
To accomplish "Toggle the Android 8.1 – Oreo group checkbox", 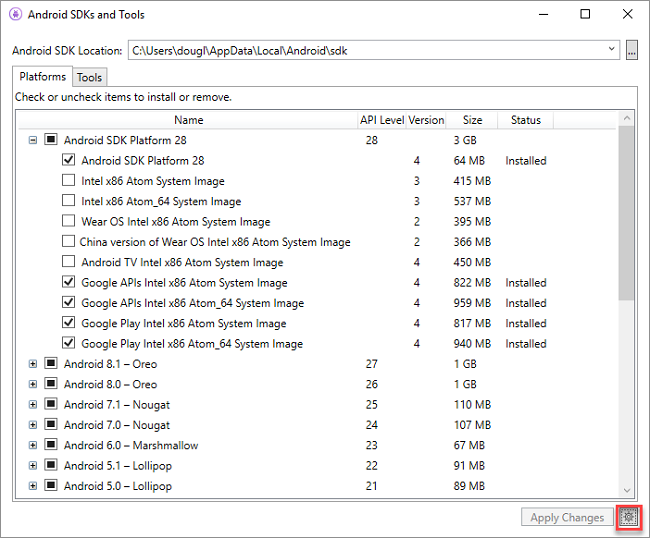I will (51, 364).
